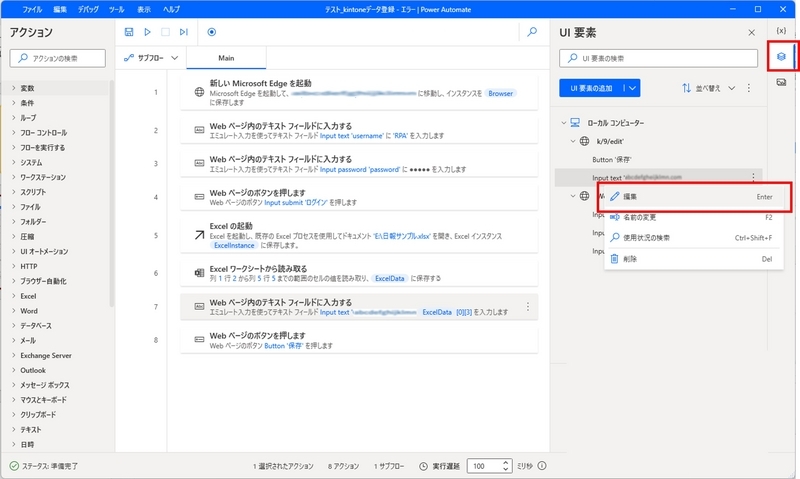Image resolution: width=800 pixels, height=479 pixels.
Task: Choose 削除 in the context menu
Action: (694, 259)
